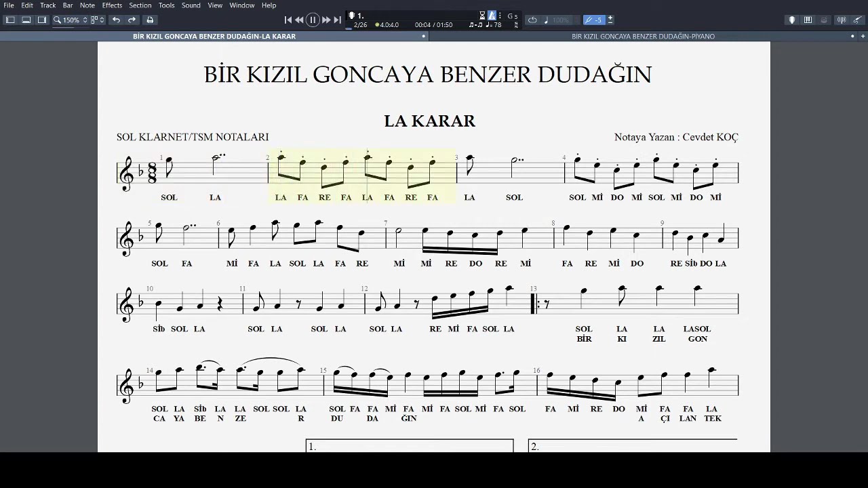868x488 pixels.
Task: Toggle the tonality transpose -5 button
Action: pos(594,20)
